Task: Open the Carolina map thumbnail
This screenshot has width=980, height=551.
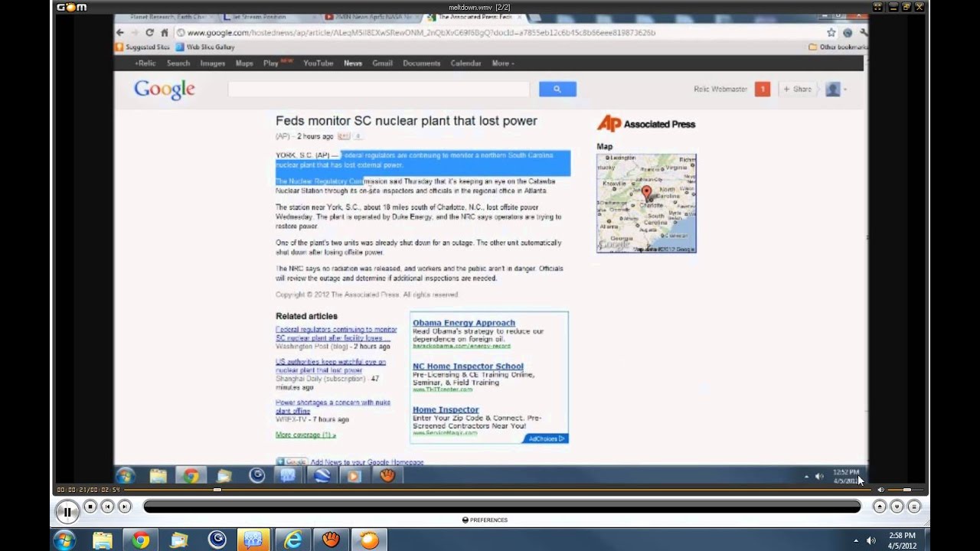Action: (646, 204)
